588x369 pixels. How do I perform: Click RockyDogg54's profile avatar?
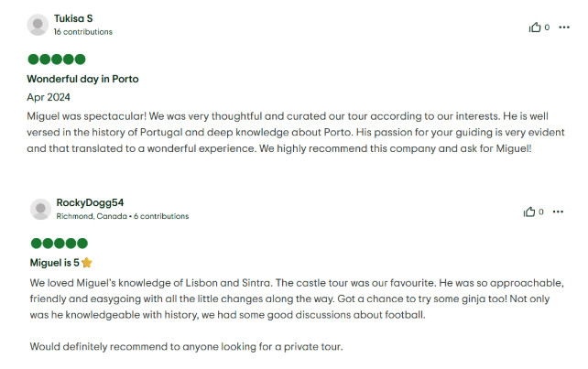(x=40, y=209)
